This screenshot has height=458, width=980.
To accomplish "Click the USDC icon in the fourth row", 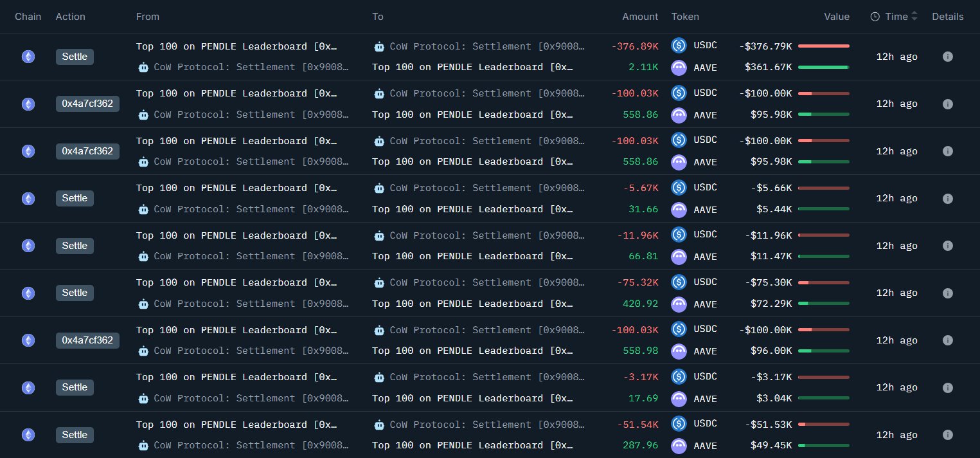I will (x=679, y=187).
